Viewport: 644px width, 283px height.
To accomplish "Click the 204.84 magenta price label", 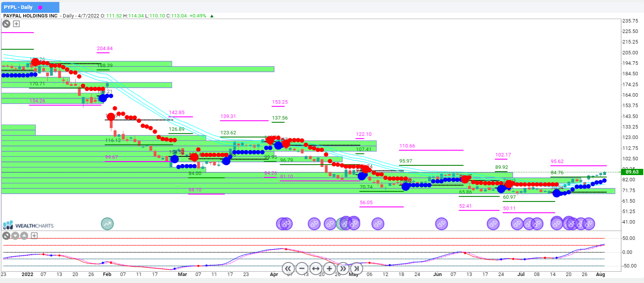I will (x=105, y=49).
